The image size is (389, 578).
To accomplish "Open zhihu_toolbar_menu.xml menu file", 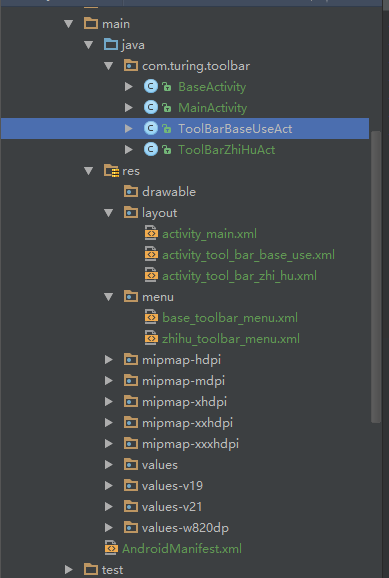I will point(231,339).
